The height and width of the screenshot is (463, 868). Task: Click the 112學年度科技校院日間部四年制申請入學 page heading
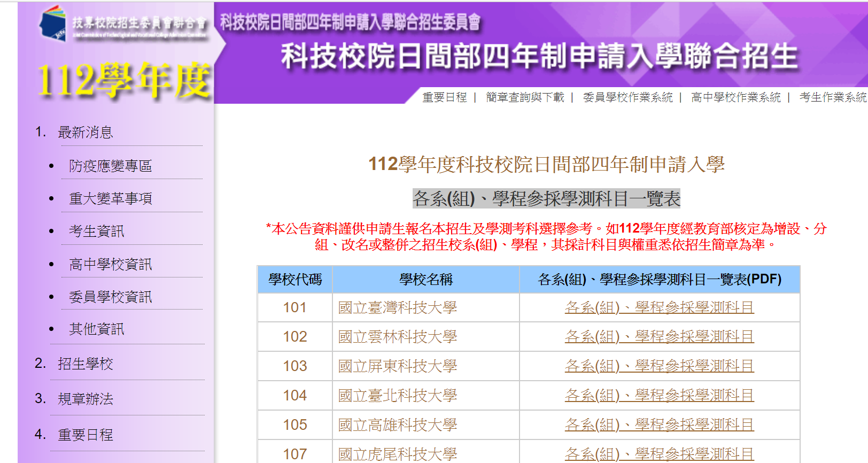(x=546, y=164)
